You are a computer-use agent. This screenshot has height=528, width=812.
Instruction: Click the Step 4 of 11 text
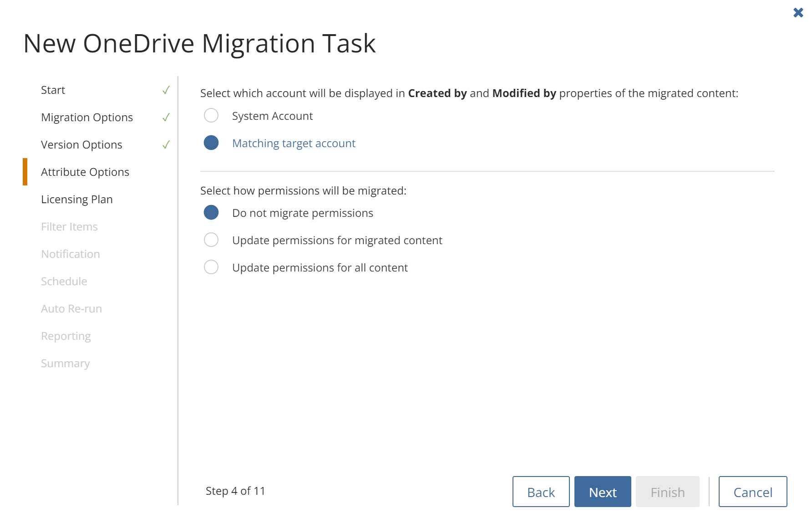click(x=235, y=491)
